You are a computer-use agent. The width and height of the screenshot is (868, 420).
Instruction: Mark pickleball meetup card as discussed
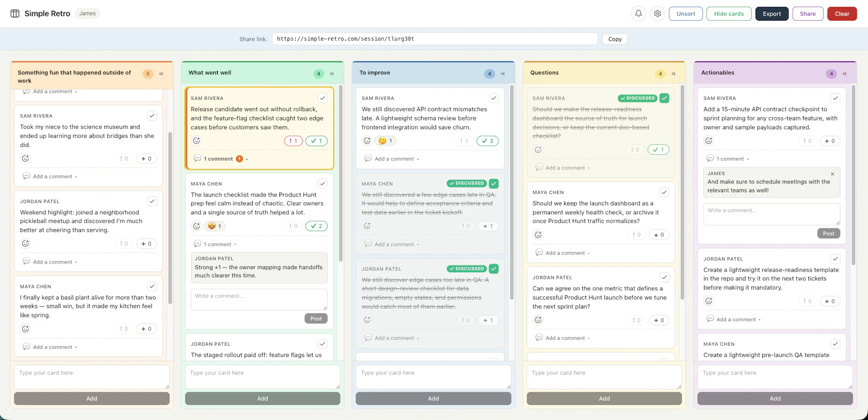pos(152,201)
